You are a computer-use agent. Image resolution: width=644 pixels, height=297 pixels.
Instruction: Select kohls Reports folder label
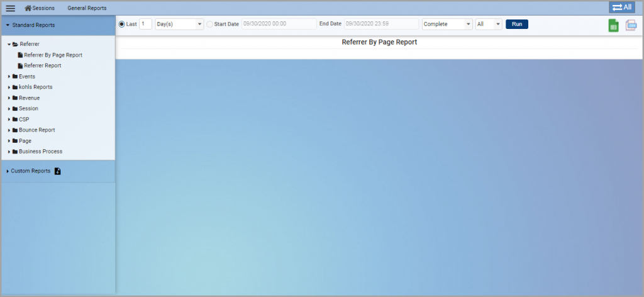[x=36, y=87]
